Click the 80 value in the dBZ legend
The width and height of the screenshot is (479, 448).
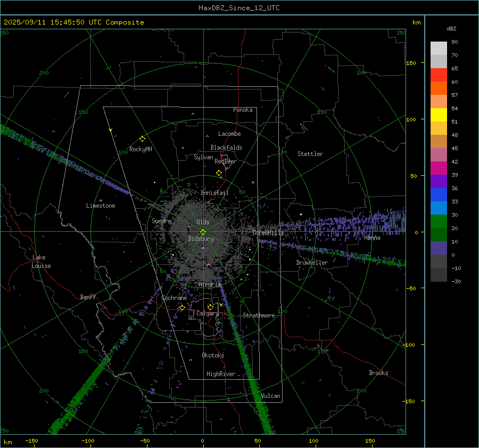[455, 42]
